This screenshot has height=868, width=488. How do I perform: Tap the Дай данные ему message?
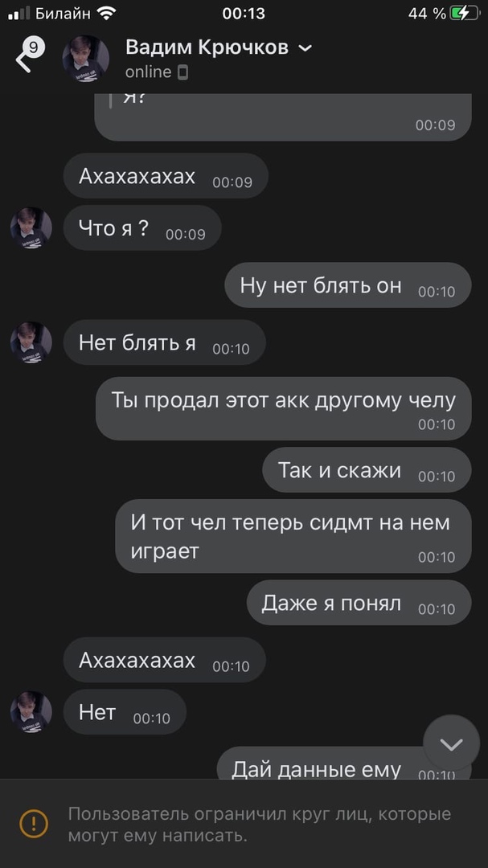coord(344,764)
